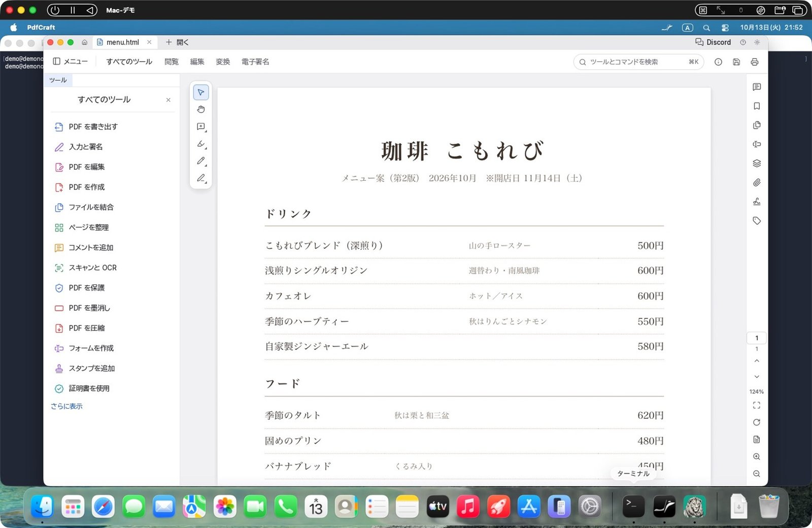The width and height of the screenshot is (812, 528).
Task: Zoom out with the magnifier minus icon
Action: 757,474
